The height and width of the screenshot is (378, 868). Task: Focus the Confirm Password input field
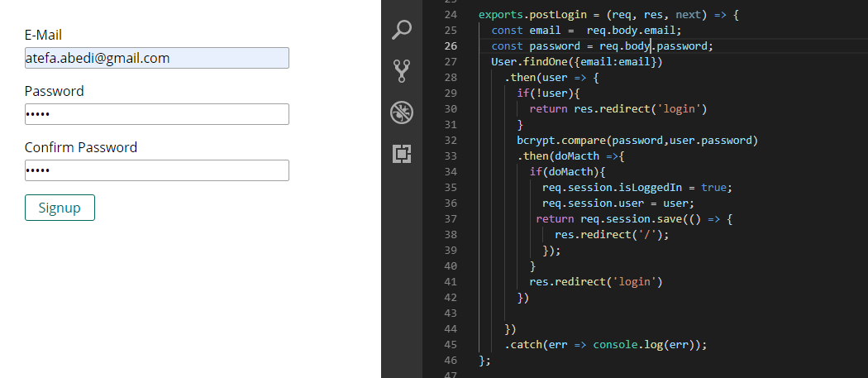[x=157, y=170]
